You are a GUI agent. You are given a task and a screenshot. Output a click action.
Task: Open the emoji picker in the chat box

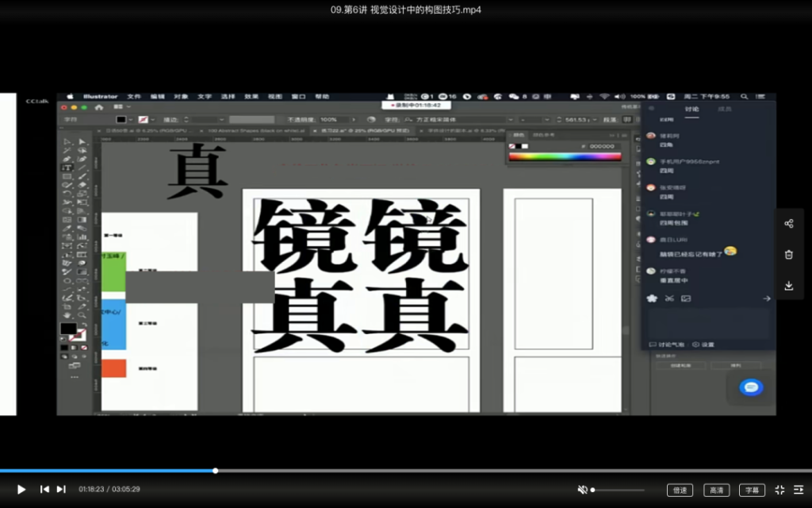pos(652,298)
